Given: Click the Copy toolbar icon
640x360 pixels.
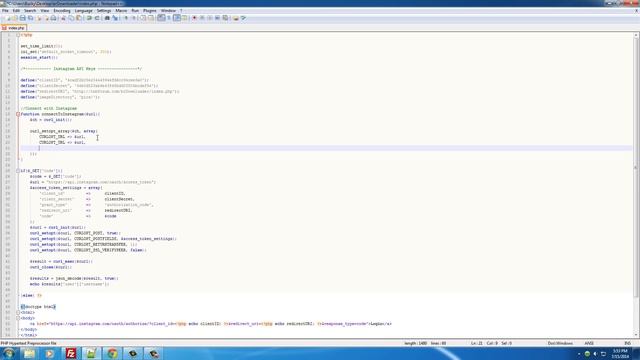Looking at the screenshot, I should point(71,18).
